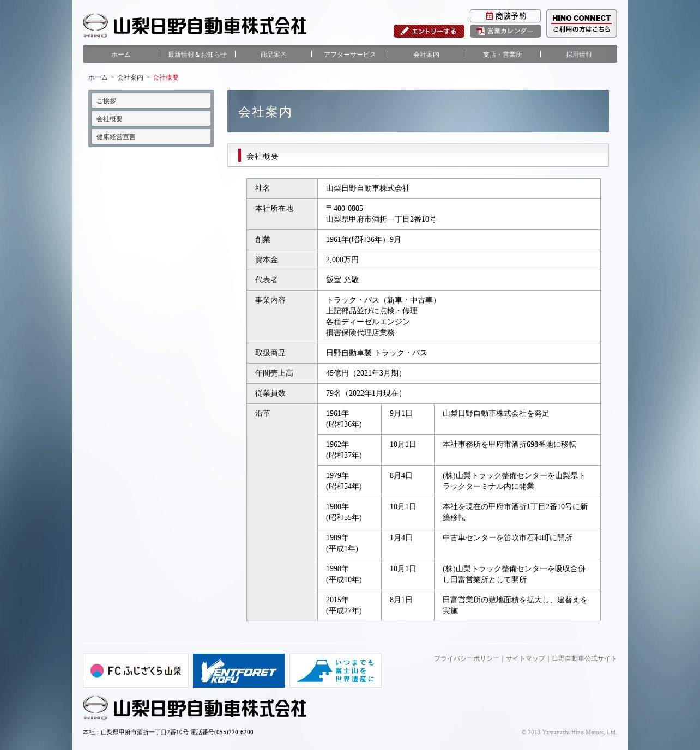Open the 営業カレンダー PDF button
The image size is (700, 750).
tap(505, 31)
